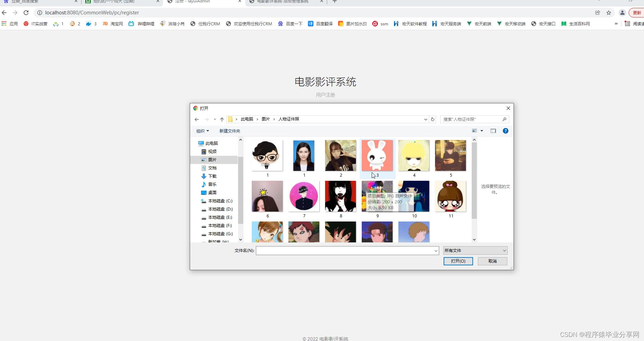Open the 淘宝网 bookmark
The height and width of the screenshot is (341, 644).
point(113,24)
